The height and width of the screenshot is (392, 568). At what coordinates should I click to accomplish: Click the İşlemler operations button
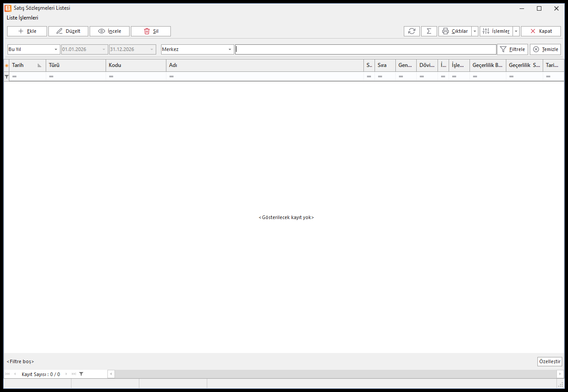[x=496, y=31]
